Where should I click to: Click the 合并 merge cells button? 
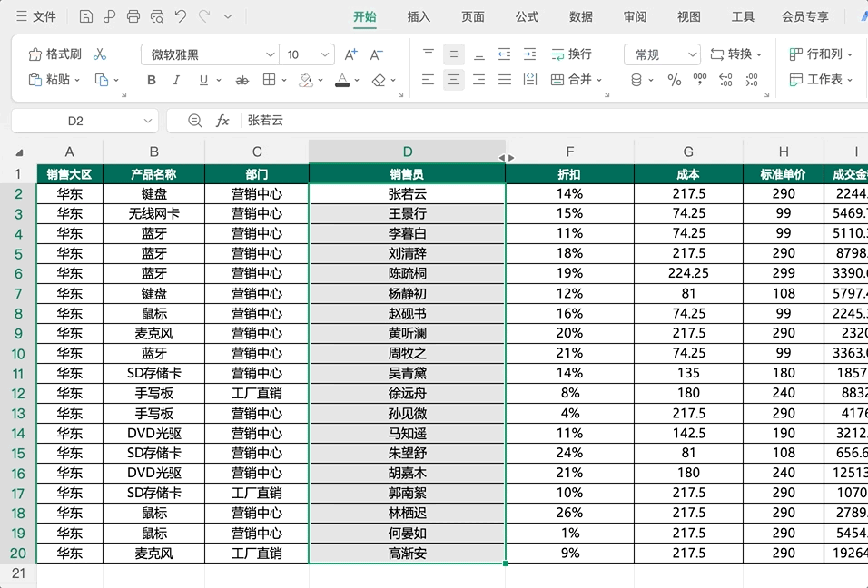577,80
